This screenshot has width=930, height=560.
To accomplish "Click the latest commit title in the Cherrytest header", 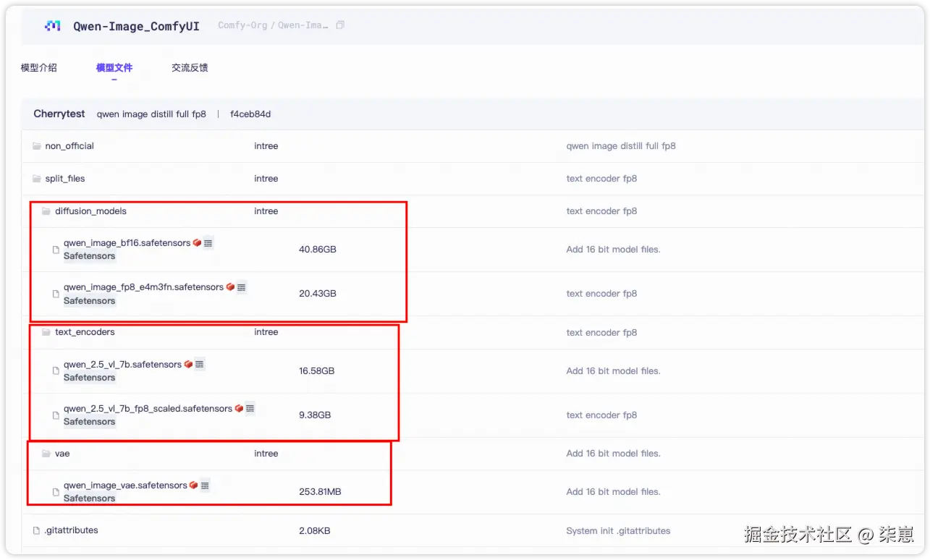I will pos(151,114).
